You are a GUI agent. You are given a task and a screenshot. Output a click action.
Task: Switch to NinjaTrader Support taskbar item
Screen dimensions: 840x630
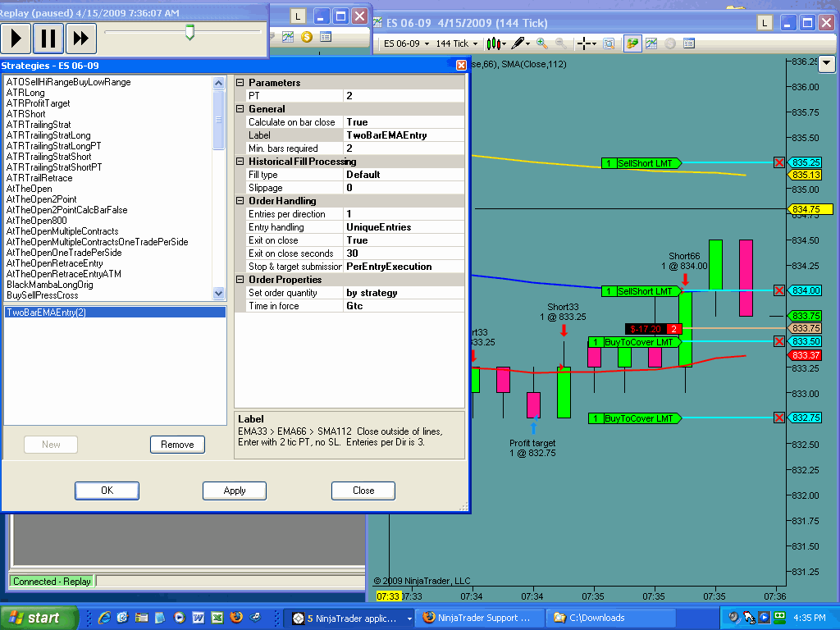(x=481, y=618)
